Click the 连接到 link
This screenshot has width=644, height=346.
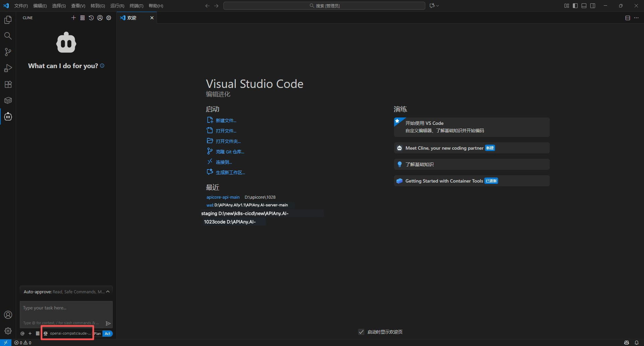point(224,162)
